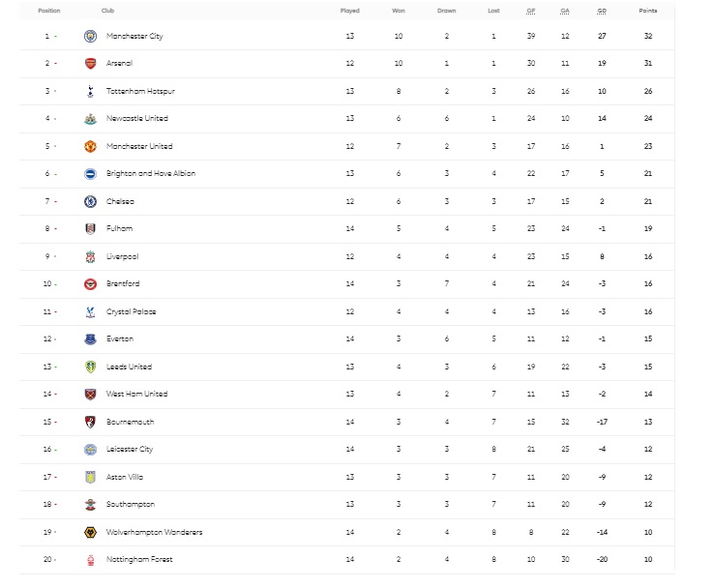The height and width of the screenshot is (588, 713).
Task: Open the Nottingham Forest club link
Action: coord(140,559)
